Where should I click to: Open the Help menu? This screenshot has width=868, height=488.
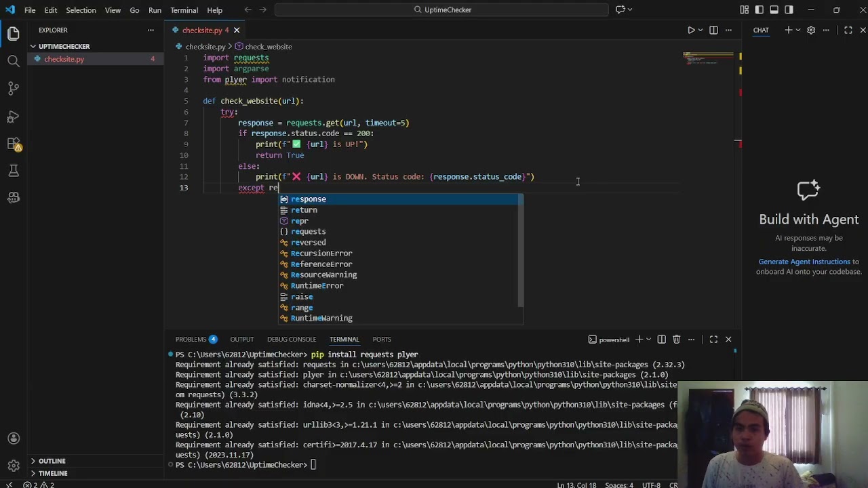pos(214,10)
